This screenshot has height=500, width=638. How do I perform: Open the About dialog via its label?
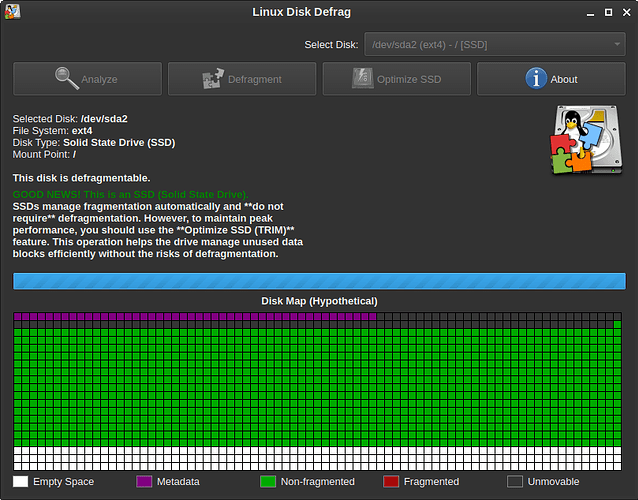coord(563,79)
